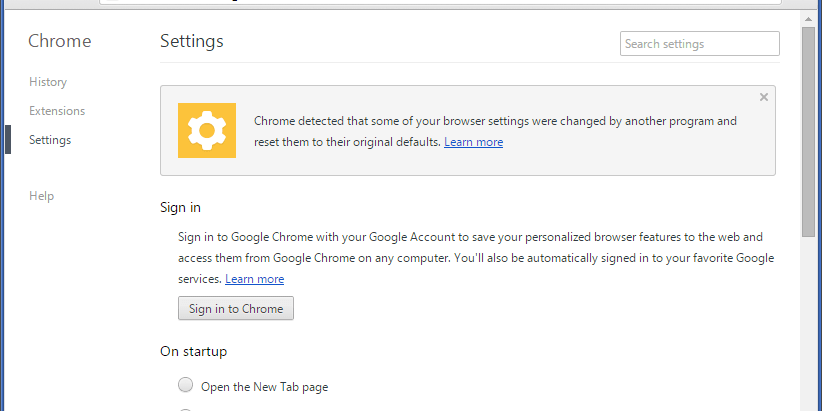822x411 pixels.
Task: Click the Settings page heading
Action: pyautogui.click(x=192, y=41)
